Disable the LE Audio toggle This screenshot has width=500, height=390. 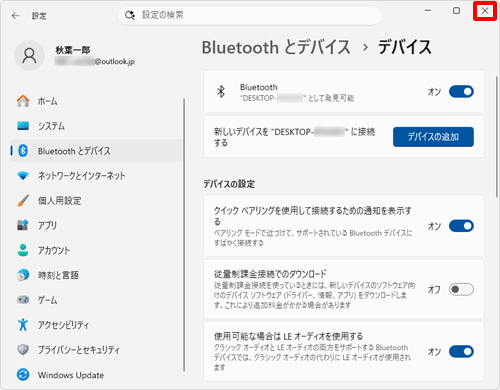tap(461, 351)
